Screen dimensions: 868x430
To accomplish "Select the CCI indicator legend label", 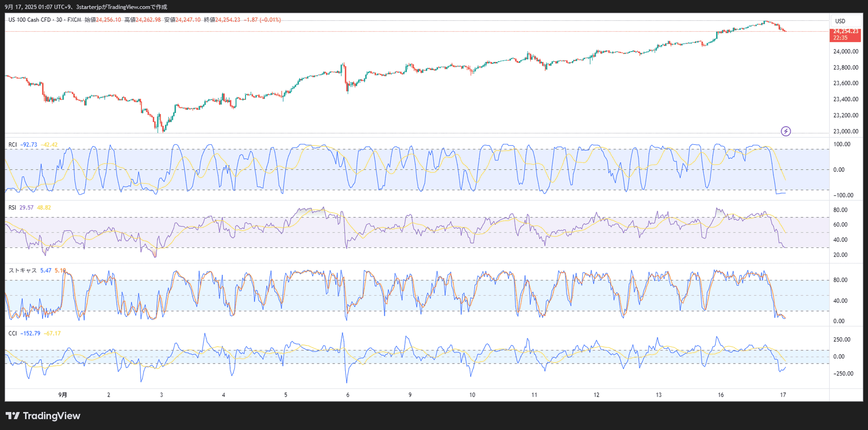I will coord(13,333).
